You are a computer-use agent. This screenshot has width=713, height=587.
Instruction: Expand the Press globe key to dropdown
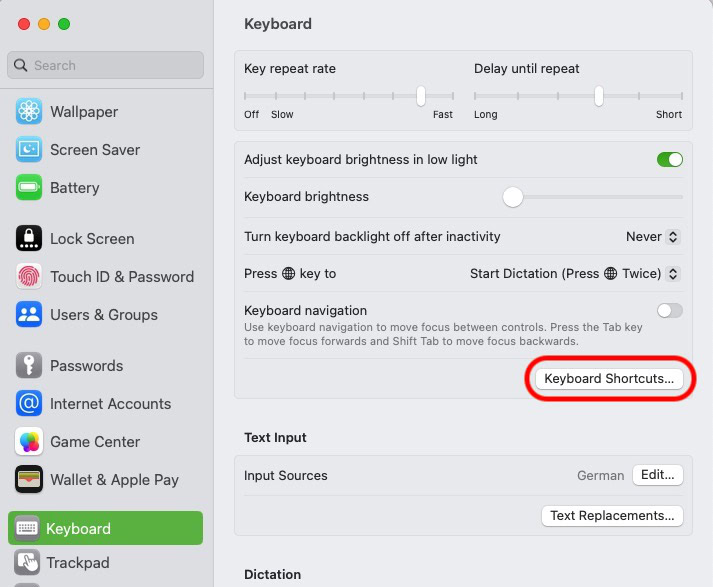point(575,274)
